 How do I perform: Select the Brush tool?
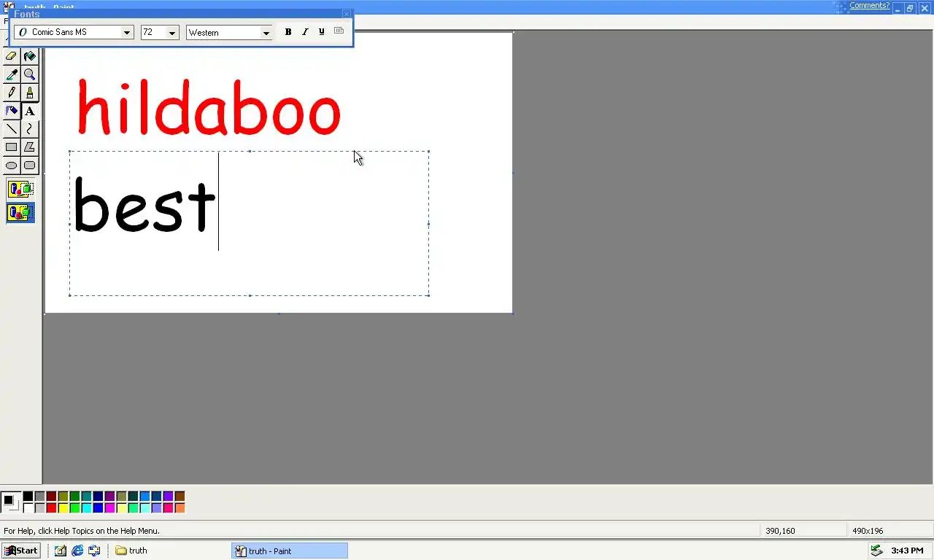click(x=29, y=93)
